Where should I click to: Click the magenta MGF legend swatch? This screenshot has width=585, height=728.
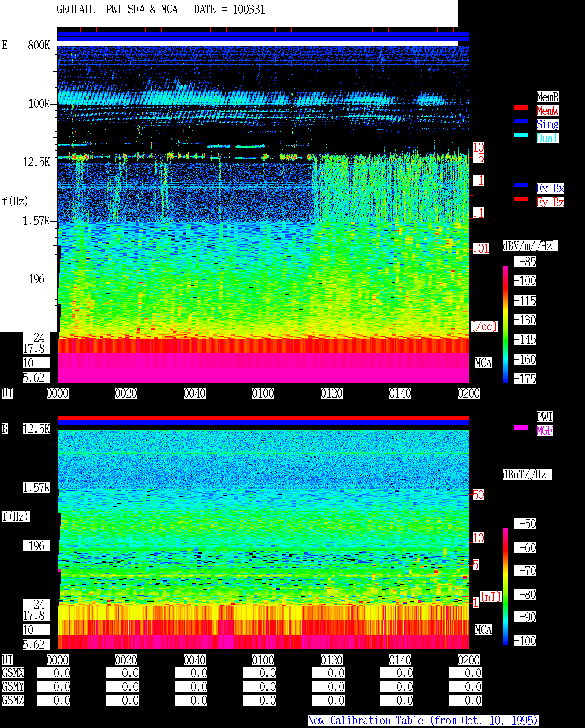[521, 427]
